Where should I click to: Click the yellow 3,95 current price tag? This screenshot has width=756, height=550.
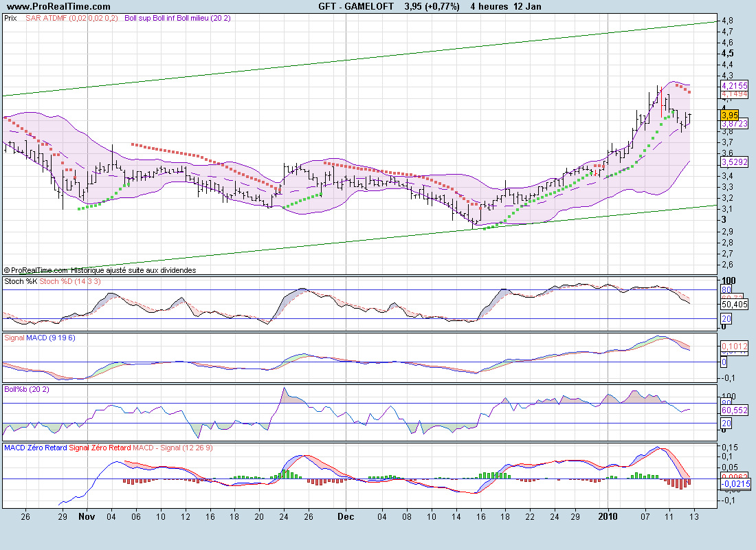pyautogui.click(x=729, y=115)
